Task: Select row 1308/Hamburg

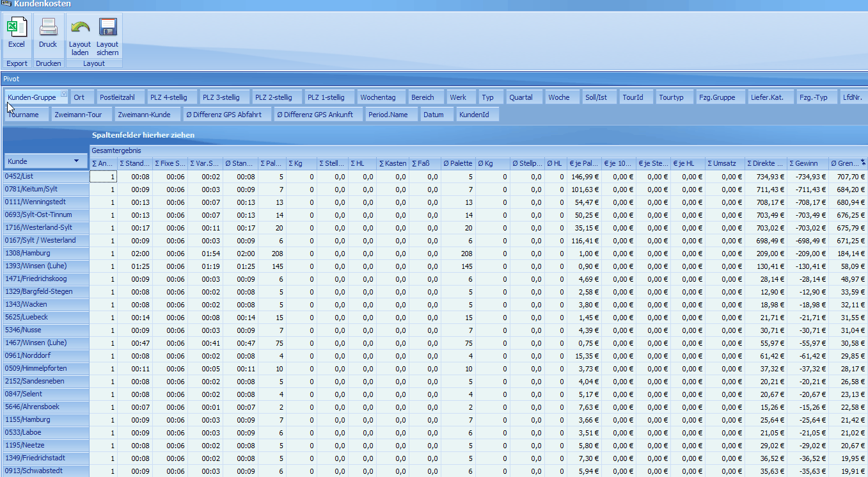Action: pyautogui.click(x=45, y=253)
